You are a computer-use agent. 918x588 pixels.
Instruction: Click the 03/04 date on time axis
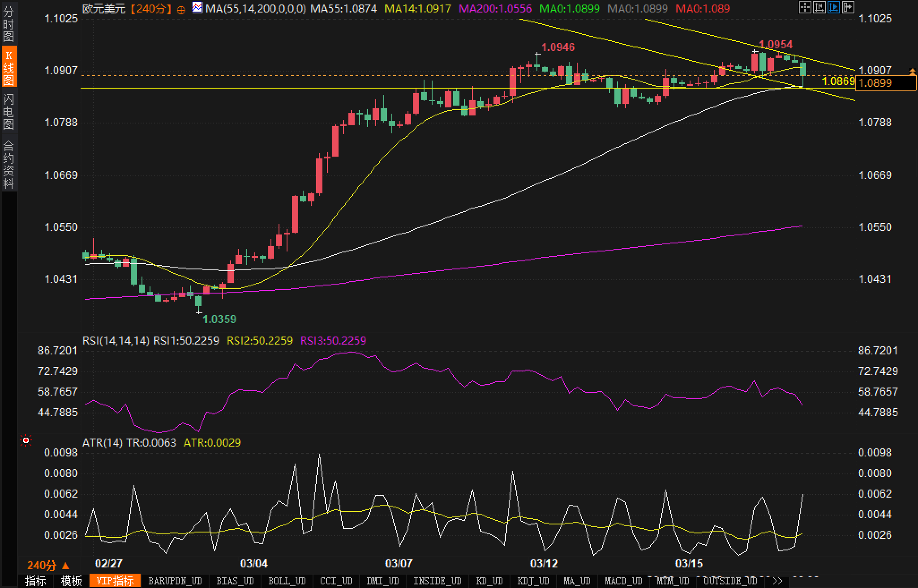[x=253, y=563]
